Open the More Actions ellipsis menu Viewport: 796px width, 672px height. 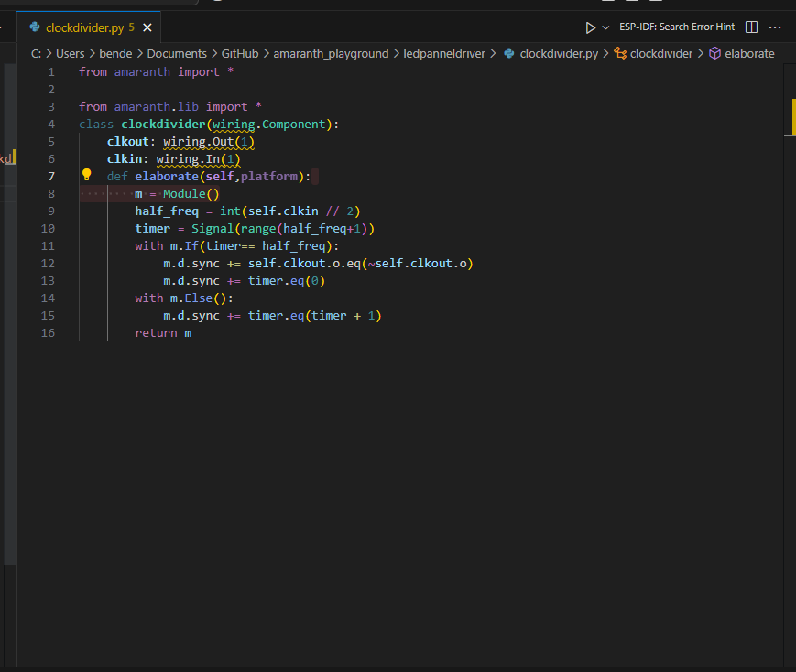point(775,27)
